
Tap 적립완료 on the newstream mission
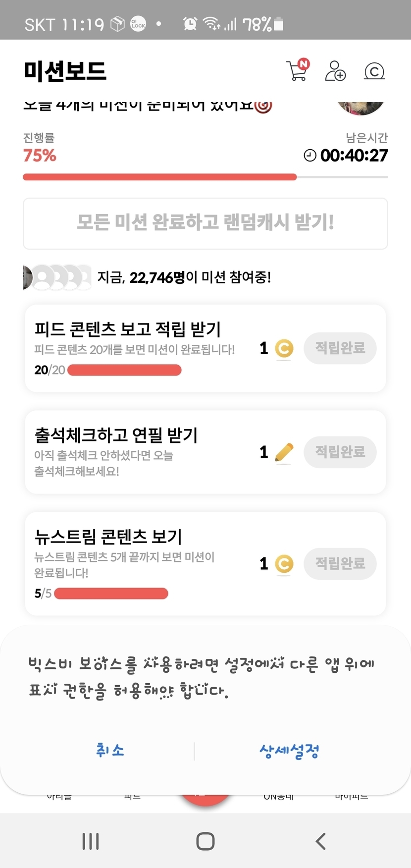pos(340,564)
